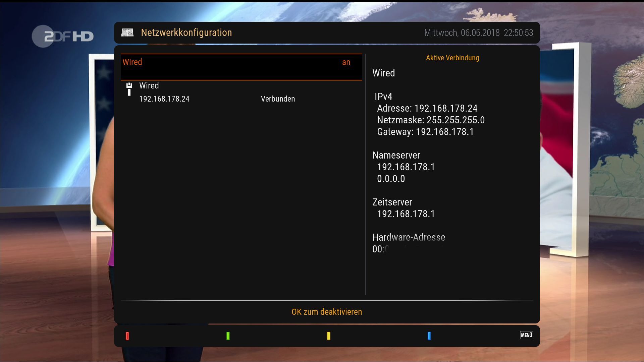This screenshot has width=644, height=362.
Task: Click the date and time display
Action: point(478,33)
